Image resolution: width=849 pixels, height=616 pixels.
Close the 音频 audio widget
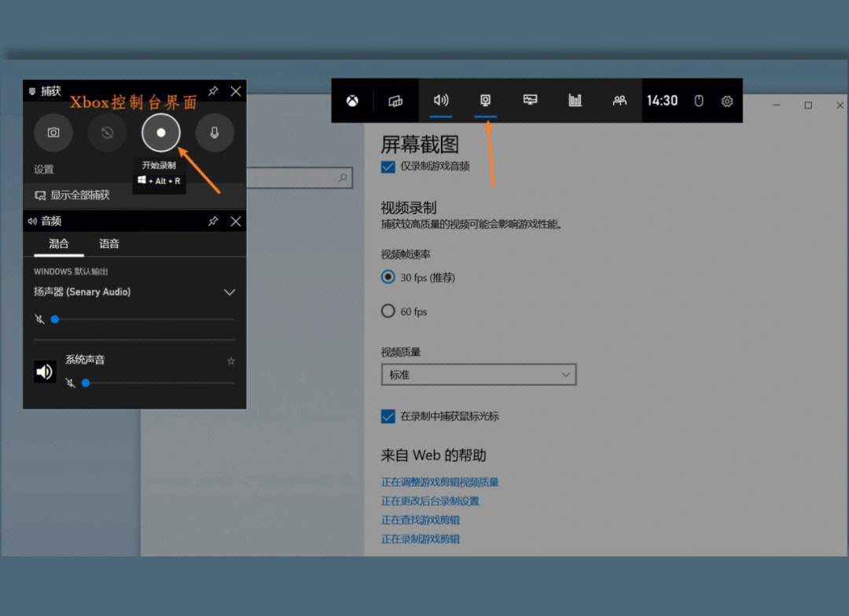236,221
